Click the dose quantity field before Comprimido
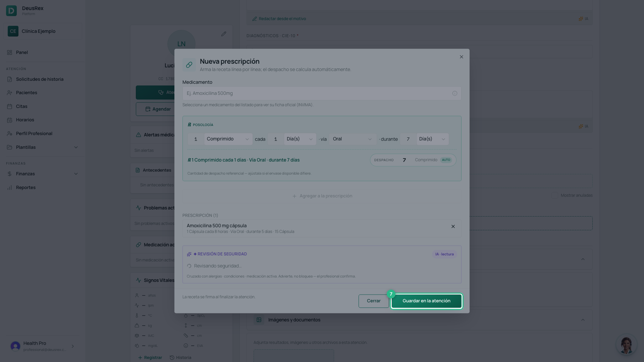This screenshot has width=644, height=362. (196, 139)
